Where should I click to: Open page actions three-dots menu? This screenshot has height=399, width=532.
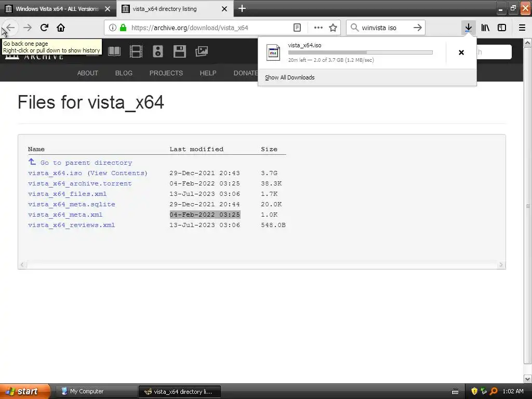click(318, 28)
